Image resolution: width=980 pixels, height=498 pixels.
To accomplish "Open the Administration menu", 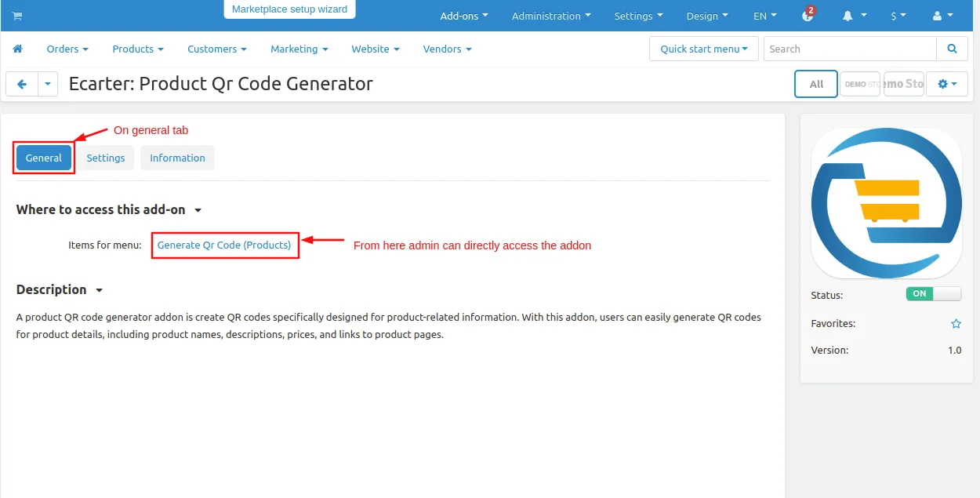I will (x=551, y=16).
